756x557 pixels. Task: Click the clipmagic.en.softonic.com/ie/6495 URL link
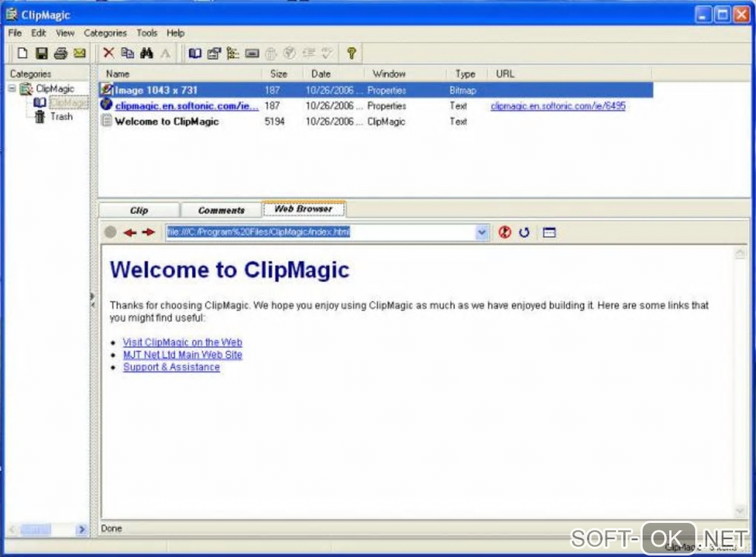558,106
